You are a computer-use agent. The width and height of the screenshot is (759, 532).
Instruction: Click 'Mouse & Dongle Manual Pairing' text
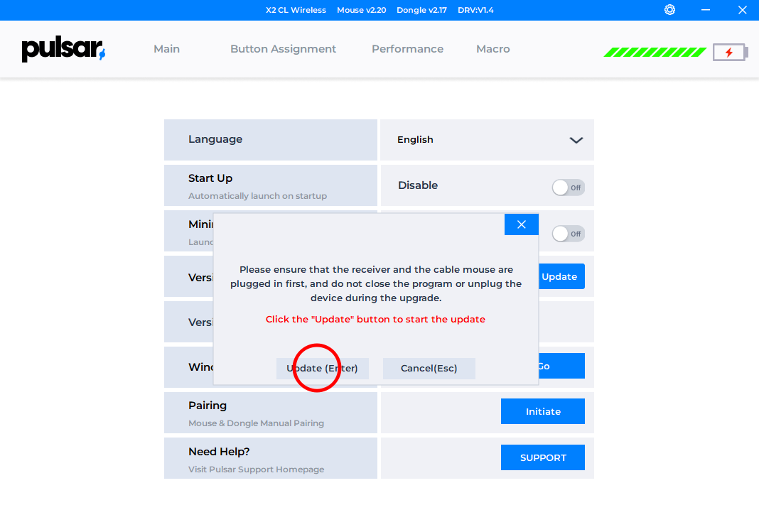(x=256, y=423)
